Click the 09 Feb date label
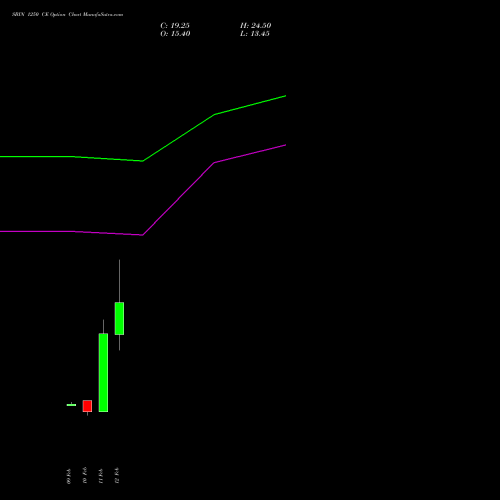500x500 pixels. (69, 476)
